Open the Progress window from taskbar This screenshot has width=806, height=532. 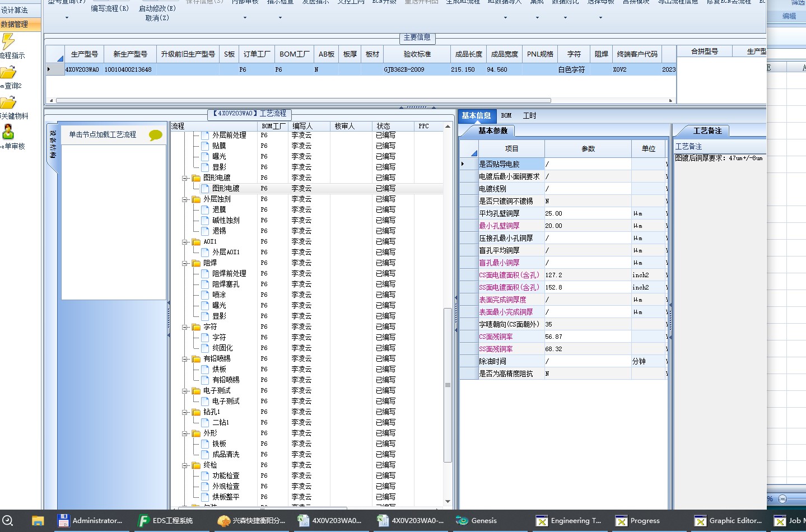point(639,521)
